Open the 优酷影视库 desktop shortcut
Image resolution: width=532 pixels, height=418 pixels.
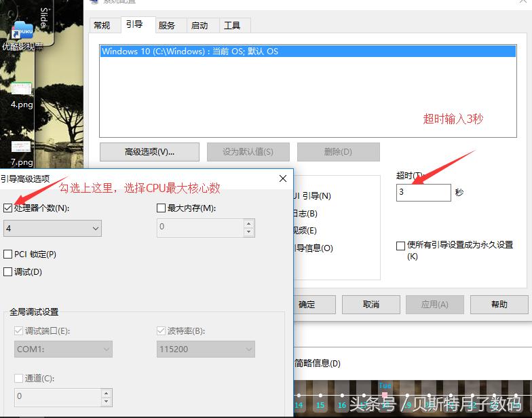coord(22,35)
